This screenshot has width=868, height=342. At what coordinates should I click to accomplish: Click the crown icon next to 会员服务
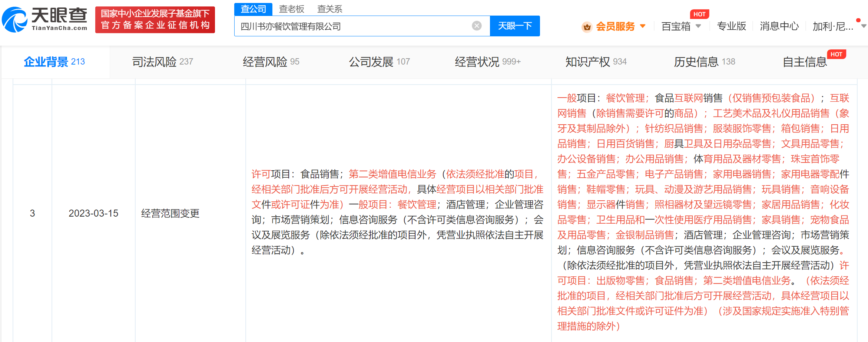[x=587, y=26]
